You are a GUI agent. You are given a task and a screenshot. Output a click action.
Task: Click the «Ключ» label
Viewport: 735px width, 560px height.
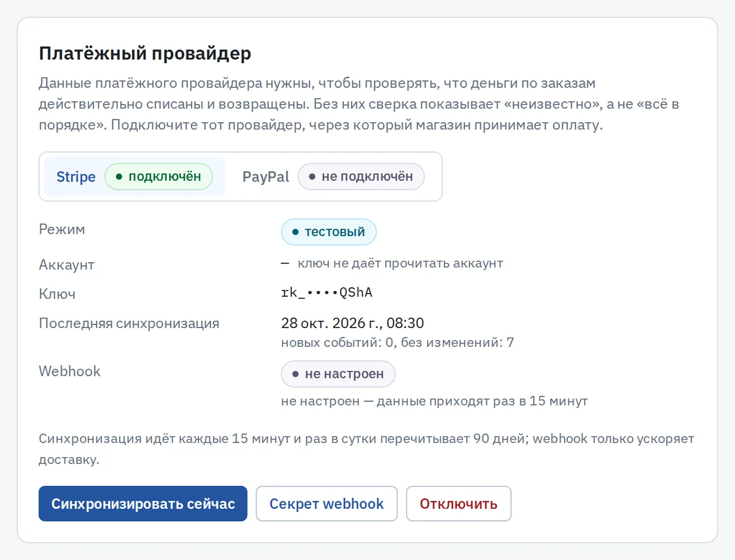[x=57, y=294]
